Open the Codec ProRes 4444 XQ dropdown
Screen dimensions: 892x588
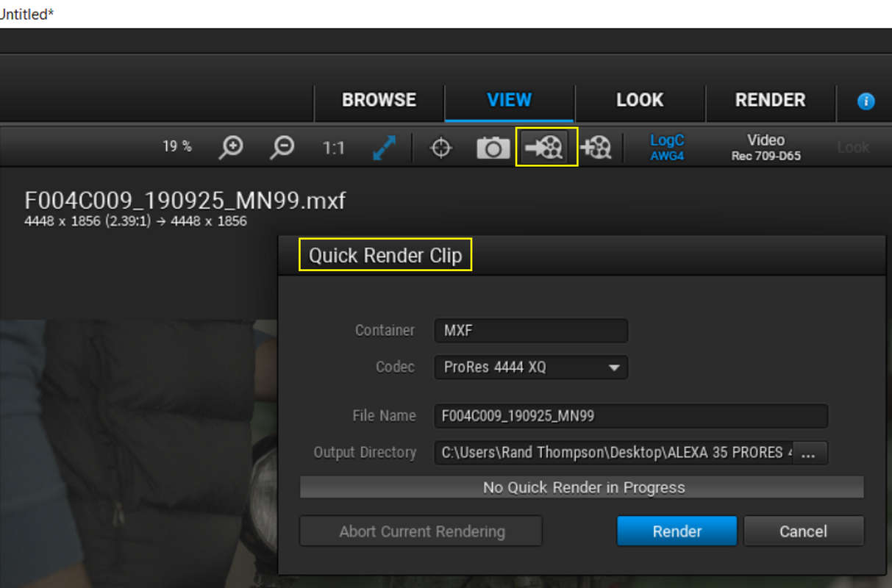[531, 367]
